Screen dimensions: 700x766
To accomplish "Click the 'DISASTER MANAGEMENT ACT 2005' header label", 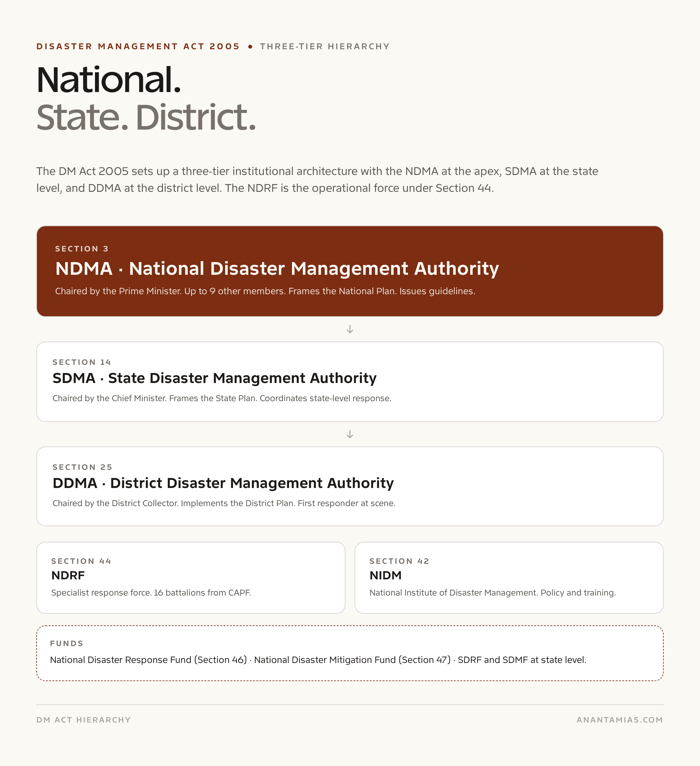I will 138,46.
